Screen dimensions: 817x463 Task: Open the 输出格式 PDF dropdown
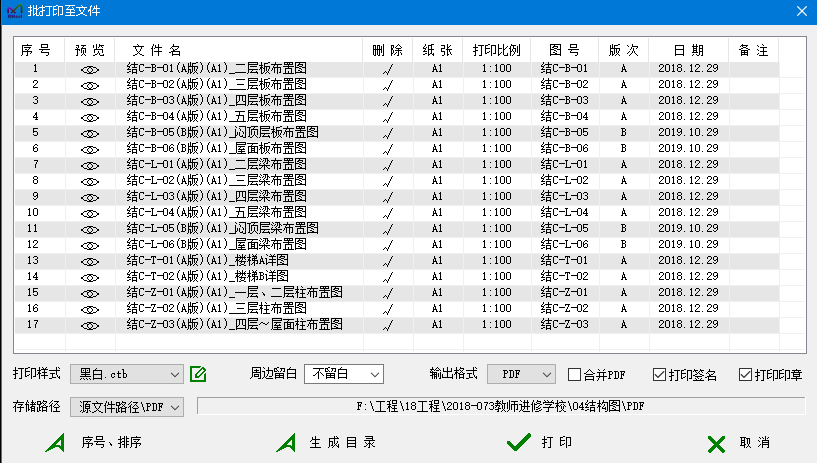(521, 374)
